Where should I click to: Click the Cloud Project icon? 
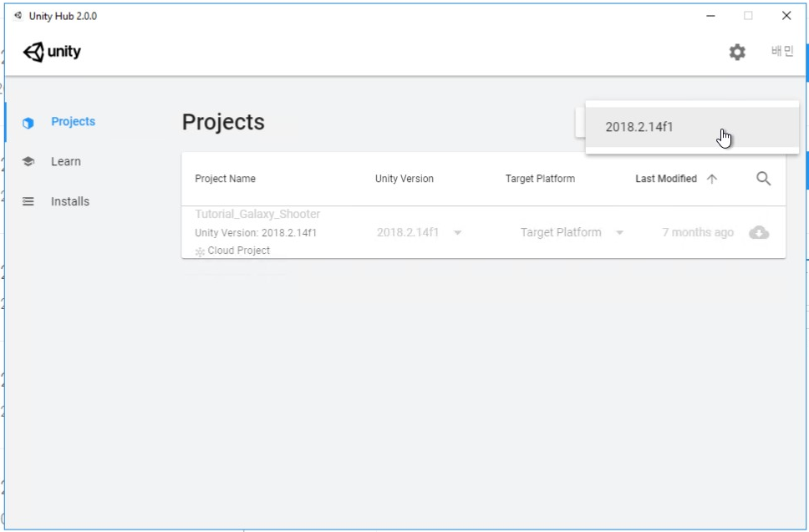(200, 252)
